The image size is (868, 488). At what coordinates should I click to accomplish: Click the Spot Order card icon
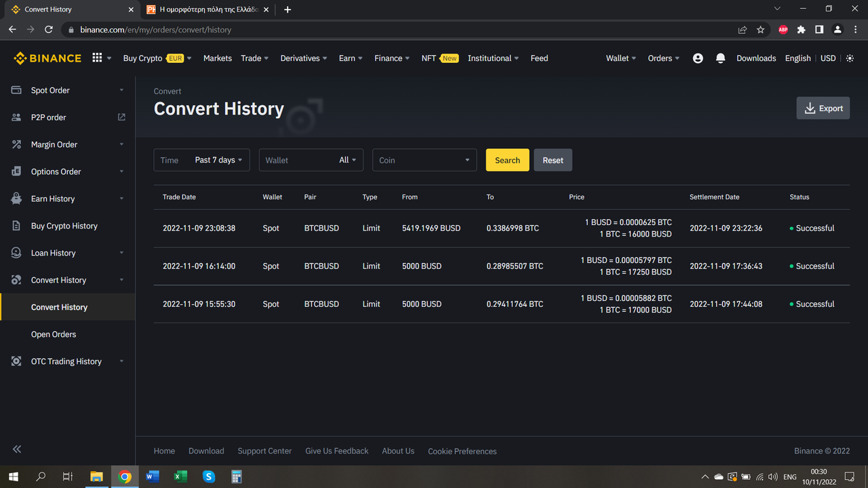pos(16,90)
